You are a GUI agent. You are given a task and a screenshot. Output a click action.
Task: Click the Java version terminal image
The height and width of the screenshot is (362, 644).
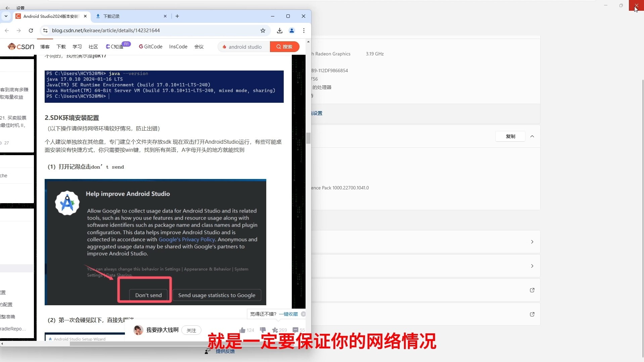coord(164,86)
